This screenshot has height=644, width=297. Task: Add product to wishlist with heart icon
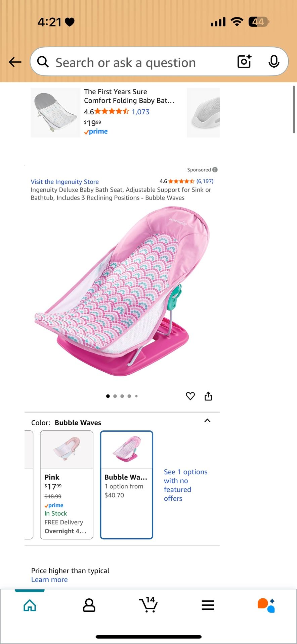pyautogui.click(x=190, y=396)
